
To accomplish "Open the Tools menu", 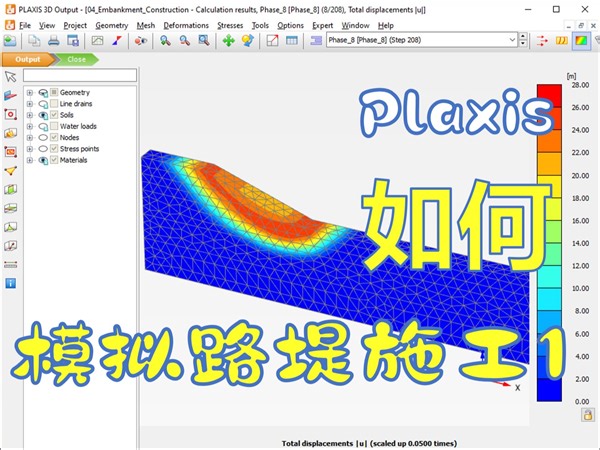I will pyautogui.click(x=260, y=25).
